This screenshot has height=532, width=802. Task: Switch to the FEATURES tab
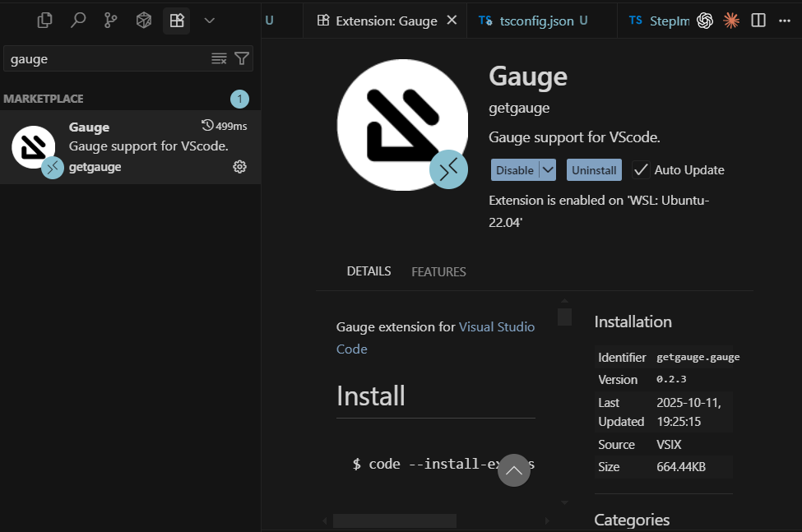click(x=438, y=271)
